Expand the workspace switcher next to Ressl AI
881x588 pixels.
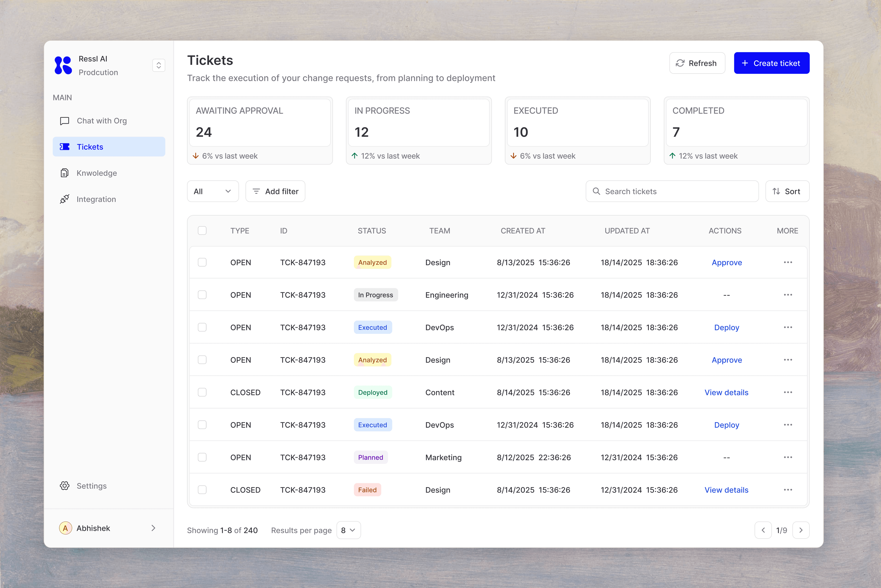point(159,65)
